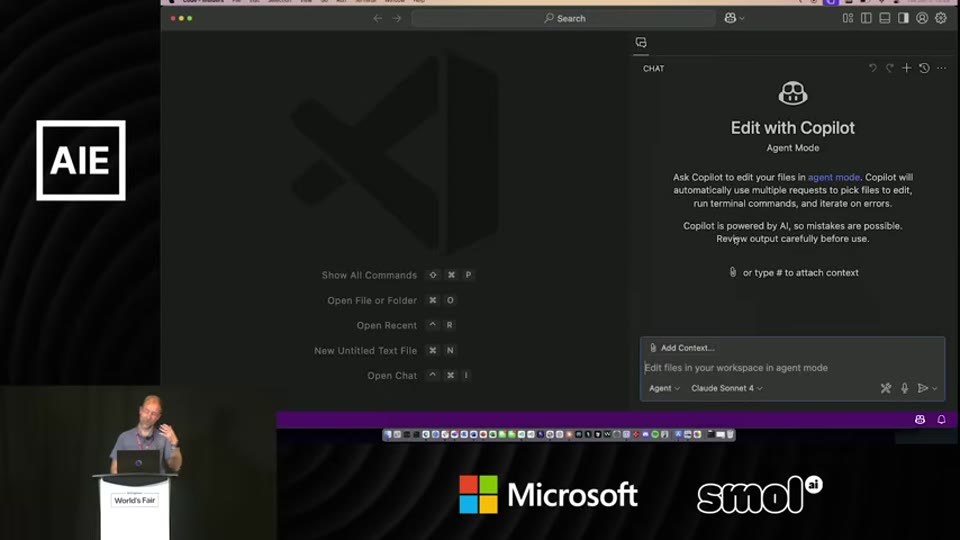Click the Search command center box
The image size is (960, 540).
tap(564, 18)
